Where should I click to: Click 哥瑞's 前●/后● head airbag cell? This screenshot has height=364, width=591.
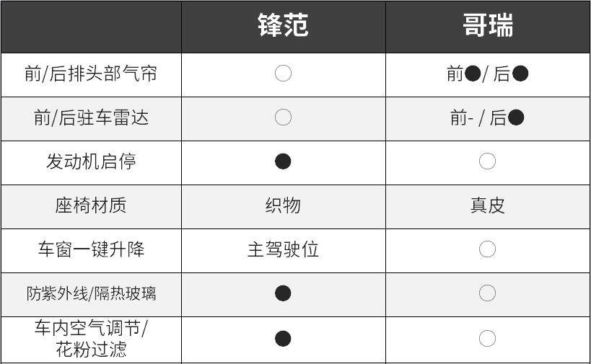click(487, 74)
